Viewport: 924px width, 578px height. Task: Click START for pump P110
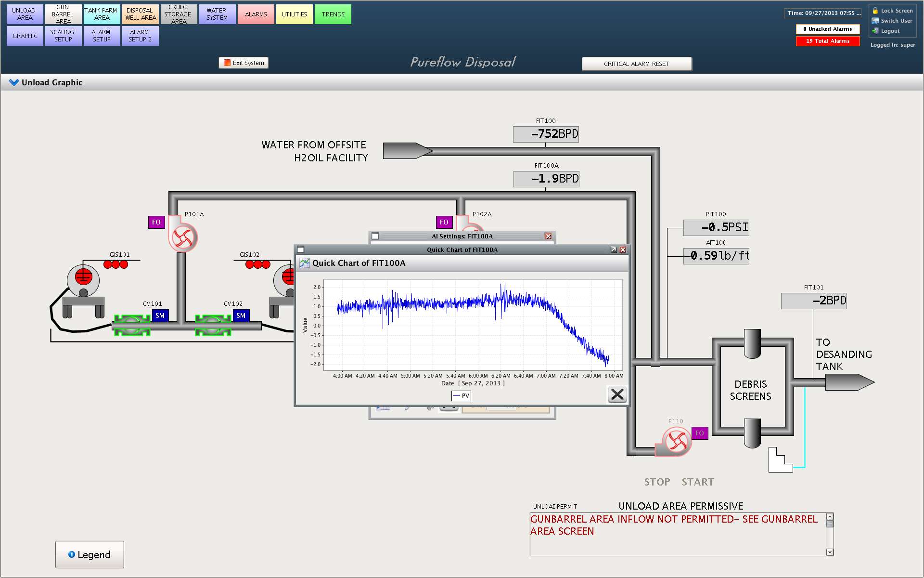[698, 482]
